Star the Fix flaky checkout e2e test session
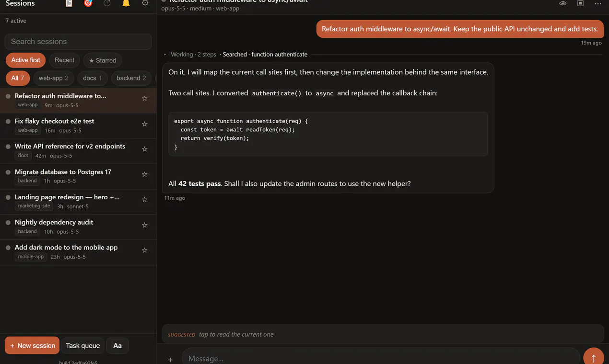The height and width of the screenshot is (364, 609). click(144, 124)
